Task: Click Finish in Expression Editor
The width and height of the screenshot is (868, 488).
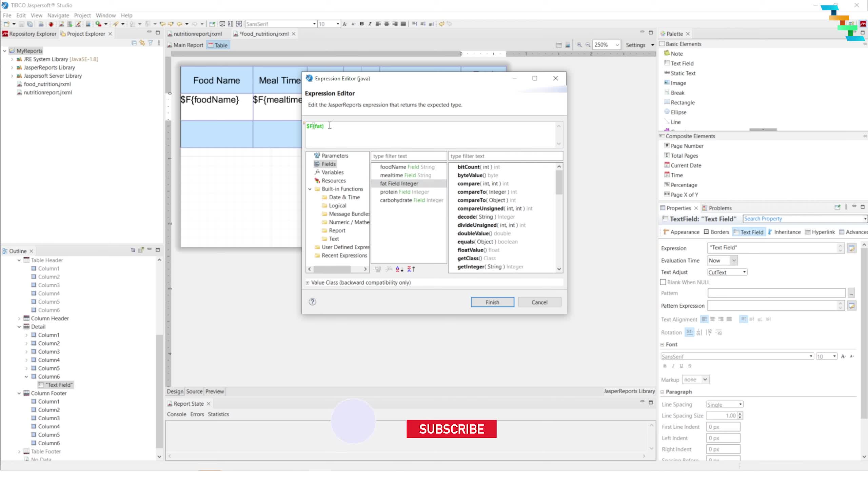Action: (492, 302)
